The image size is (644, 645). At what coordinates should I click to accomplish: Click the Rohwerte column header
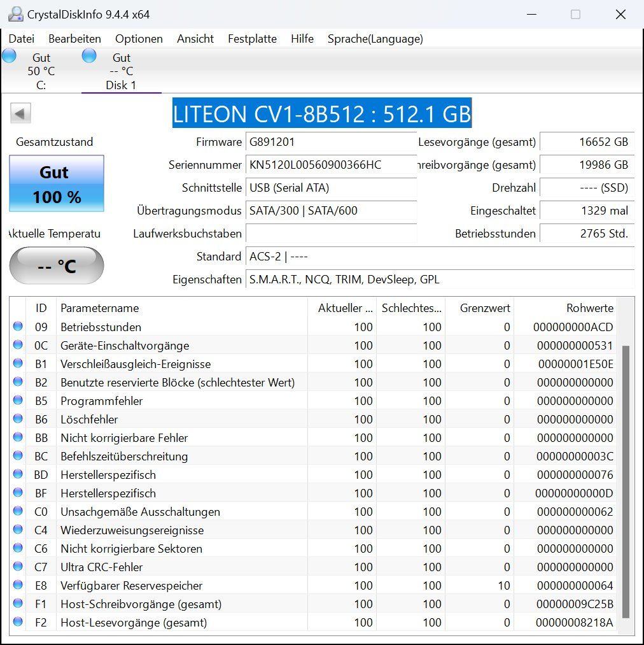click(x=566, y=308)
